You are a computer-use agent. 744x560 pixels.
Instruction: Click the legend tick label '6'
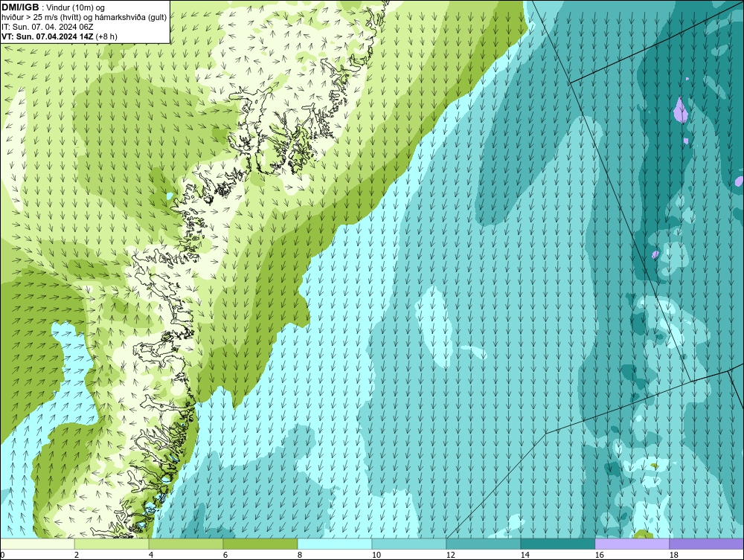(x=225, y=555)
